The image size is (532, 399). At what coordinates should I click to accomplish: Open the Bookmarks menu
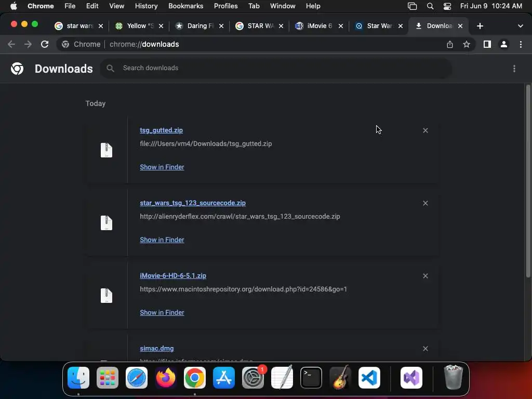click(185, 6)
